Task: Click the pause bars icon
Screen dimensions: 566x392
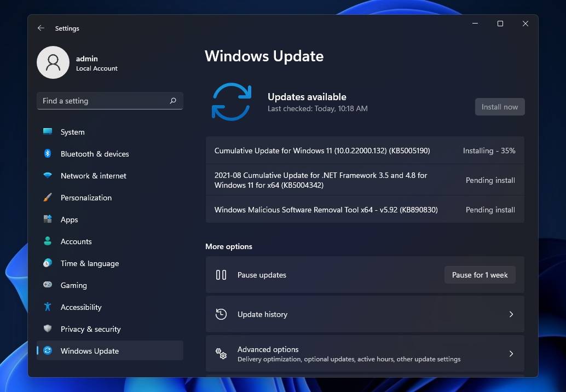Action: (x=221, y=275)
